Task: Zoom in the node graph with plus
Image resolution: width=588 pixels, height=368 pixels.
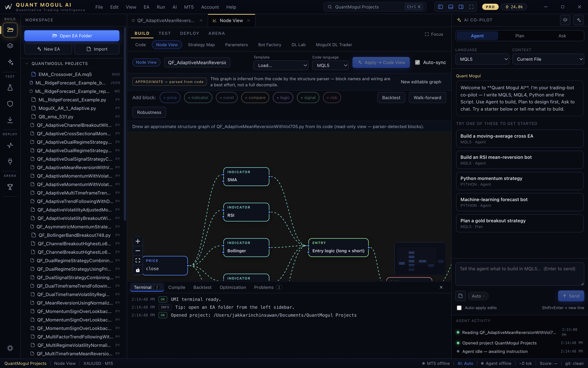Action: pos(138,241)
